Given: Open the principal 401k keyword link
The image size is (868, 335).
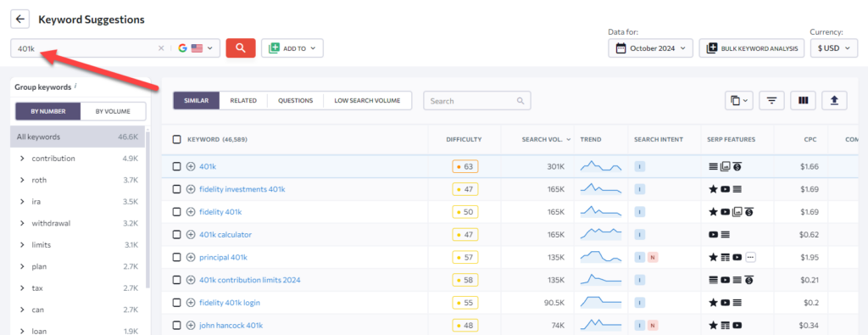Looking at the screenshot, I should pos(223,258).
